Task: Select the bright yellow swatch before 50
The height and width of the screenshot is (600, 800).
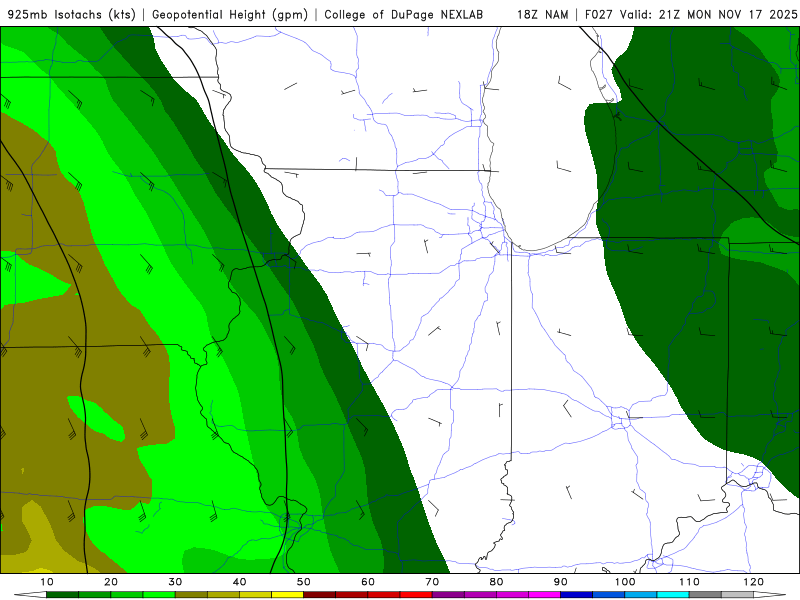Action: pyautogui.click(x=288, y=595)
